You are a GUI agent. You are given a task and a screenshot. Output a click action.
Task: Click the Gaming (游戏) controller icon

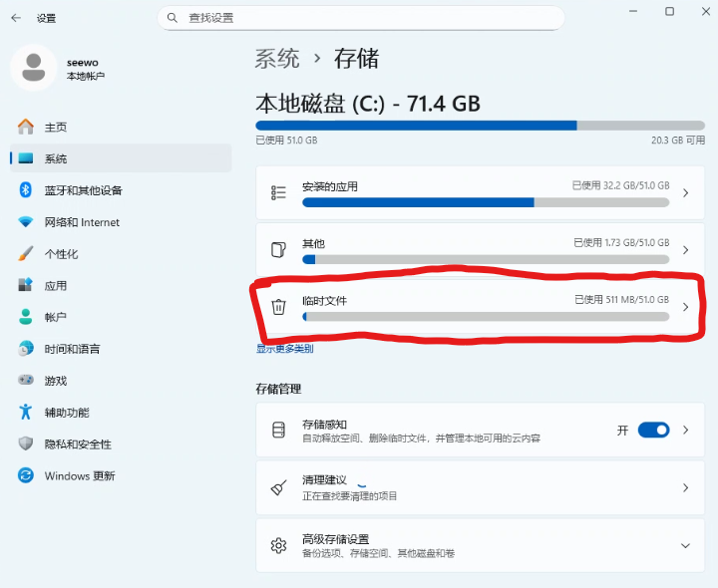tap(26, 380)
